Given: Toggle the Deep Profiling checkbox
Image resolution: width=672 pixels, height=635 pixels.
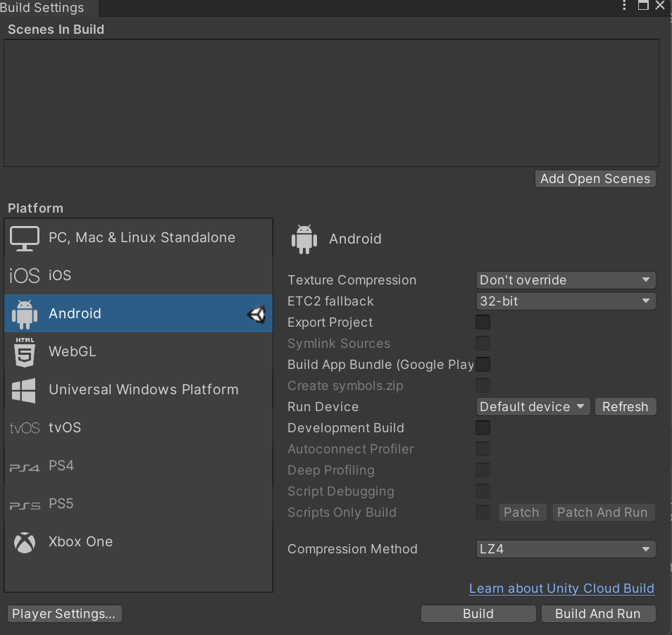Looking at the screenshot, I should (x=483, y=470).
